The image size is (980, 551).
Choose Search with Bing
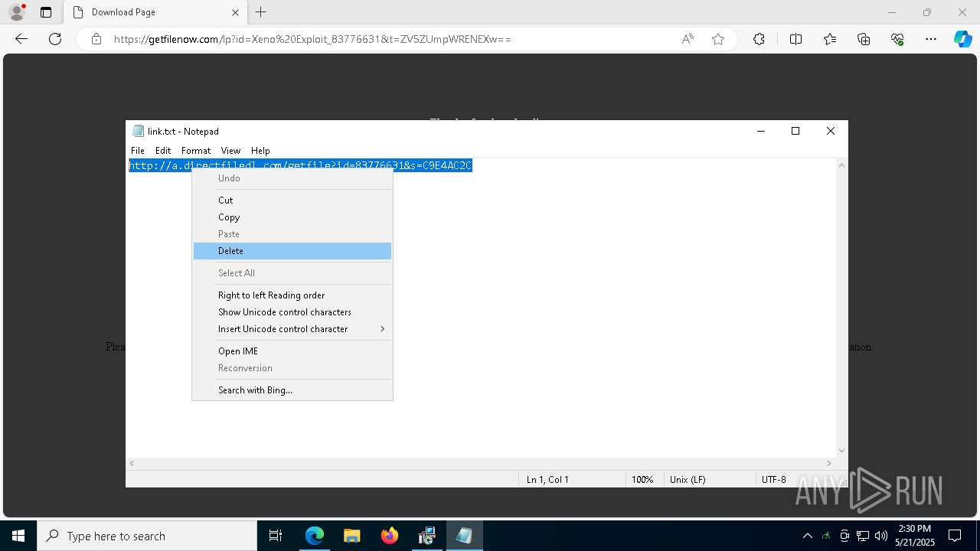click(292, 390)
